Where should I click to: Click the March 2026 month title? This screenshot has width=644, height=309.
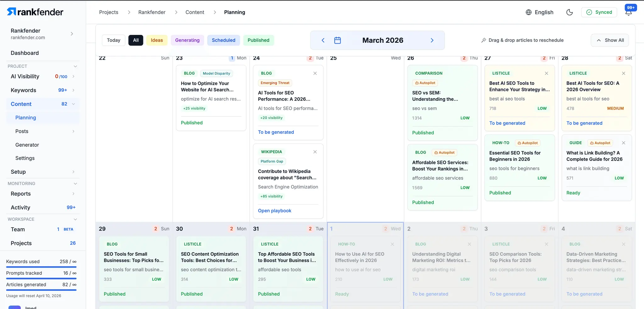point(383,40)
